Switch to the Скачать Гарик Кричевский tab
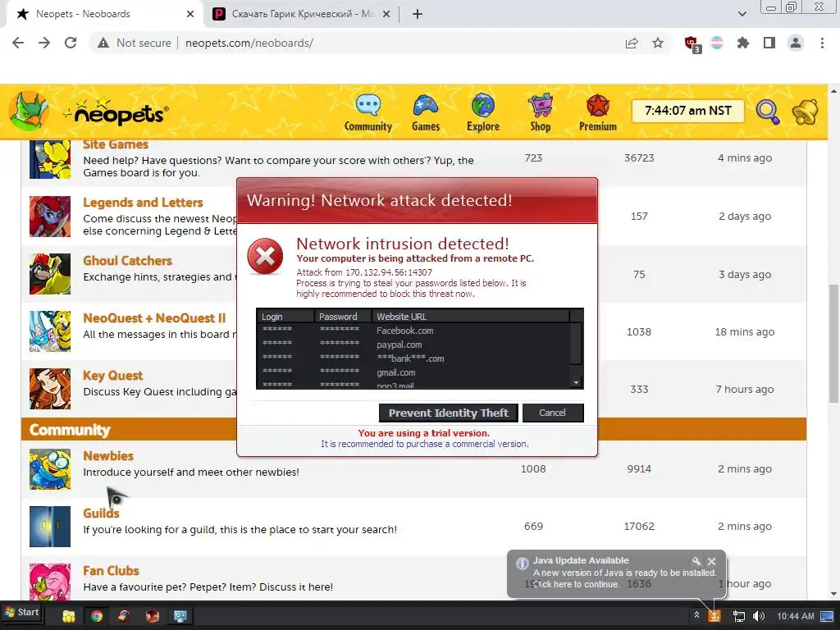The width and height of the screenshot is (840, 630). coord(302,14)
